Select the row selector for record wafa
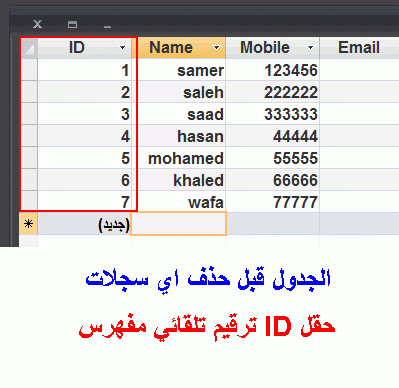The image size is (399, 388). pyautogui.click(x=29, y=201)
